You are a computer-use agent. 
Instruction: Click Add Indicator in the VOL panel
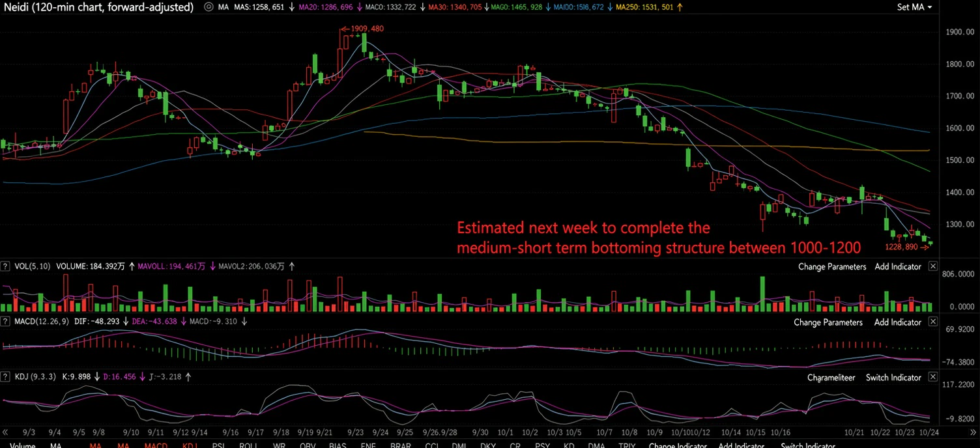tap(898, 267)
